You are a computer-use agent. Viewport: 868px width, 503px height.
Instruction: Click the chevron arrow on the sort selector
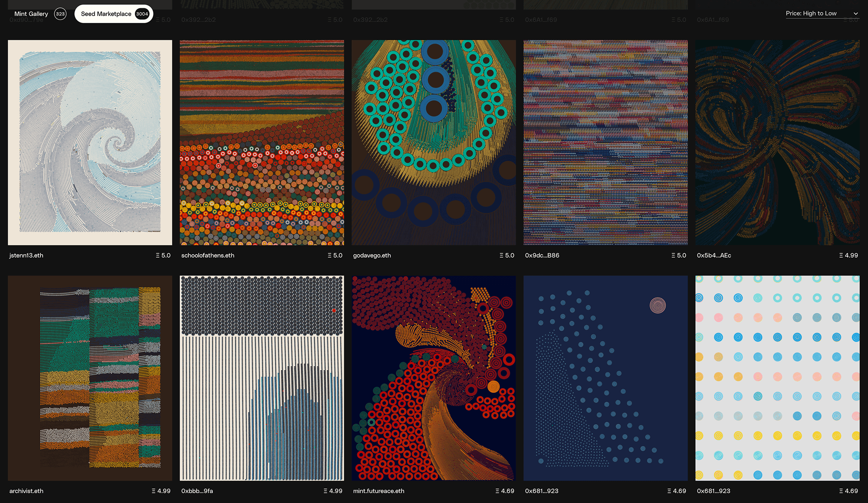pyautogui.click(x=856, y=13)
